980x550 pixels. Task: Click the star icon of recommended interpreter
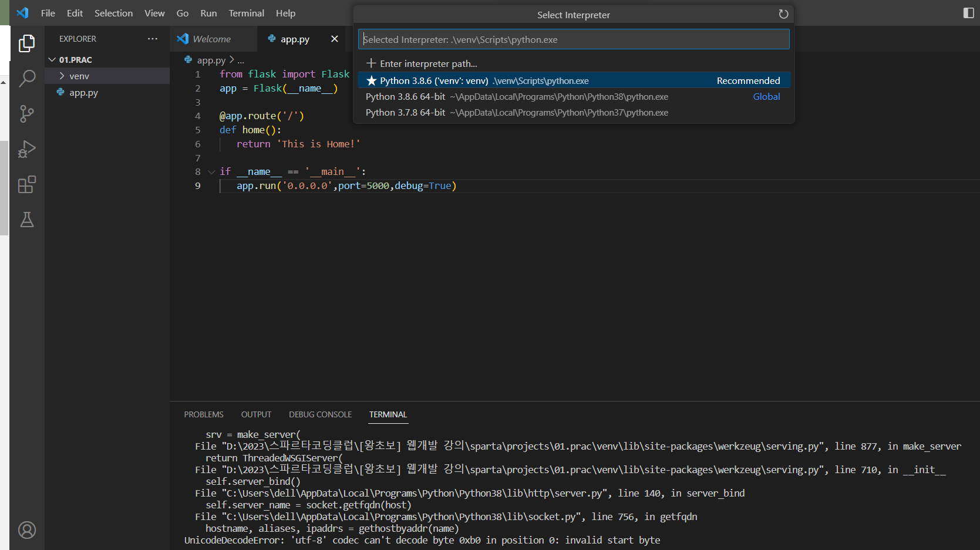[x=371, y=80]
